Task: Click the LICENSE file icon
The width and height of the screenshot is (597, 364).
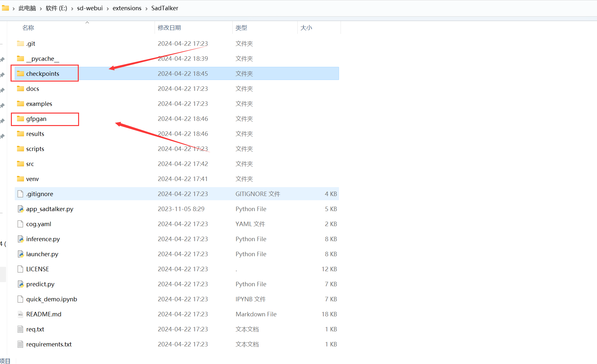Action: click(x=20, y=269)
